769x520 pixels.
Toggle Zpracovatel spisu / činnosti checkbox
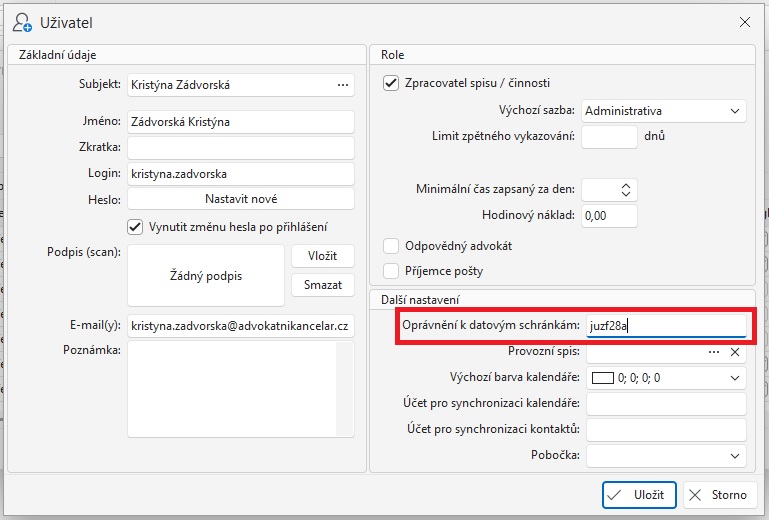click(x=392, y=83)
